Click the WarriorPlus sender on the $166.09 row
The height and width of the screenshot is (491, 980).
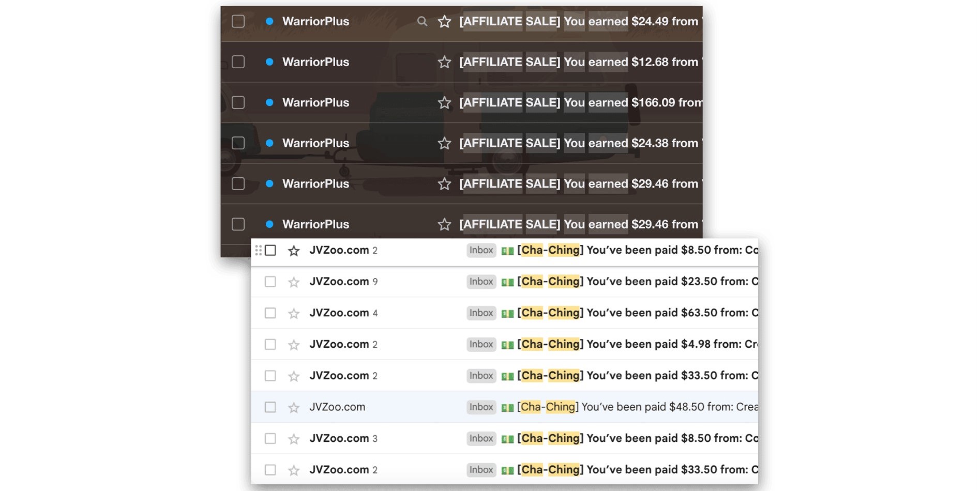tap(316, 102)
